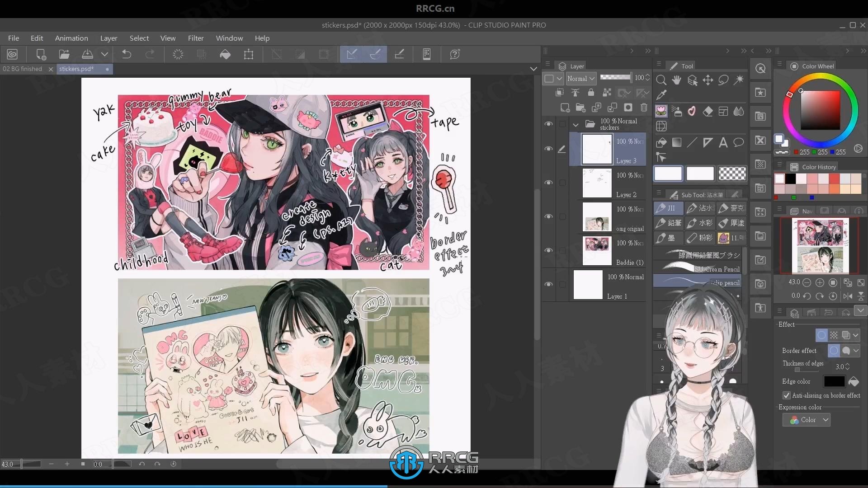This screenshot has width=868, height=488.
Task: Select the Text tool
Action: pos(723,143)
